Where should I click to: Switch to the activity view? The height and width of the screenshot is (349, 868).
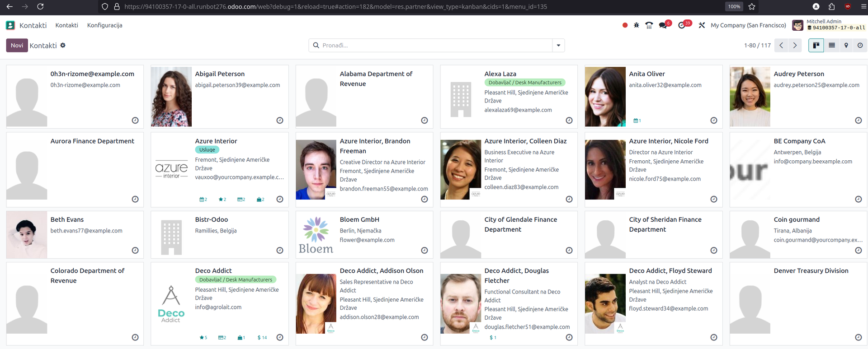(x=860, y=45)
